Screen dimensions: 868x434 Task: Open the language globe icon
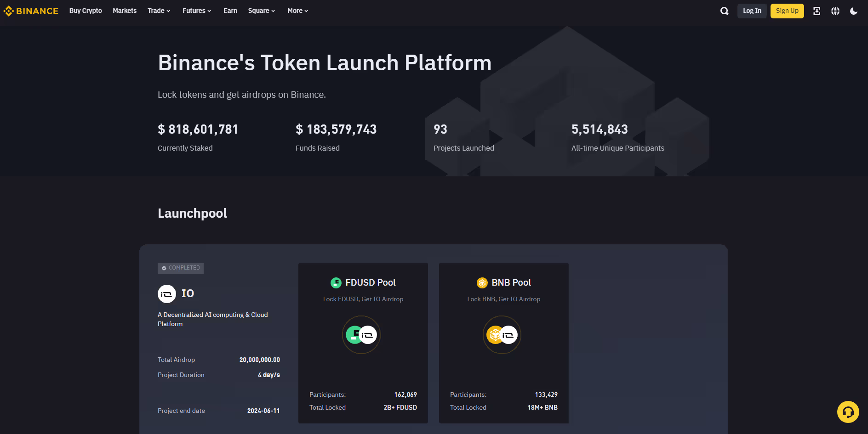[835, 11]
